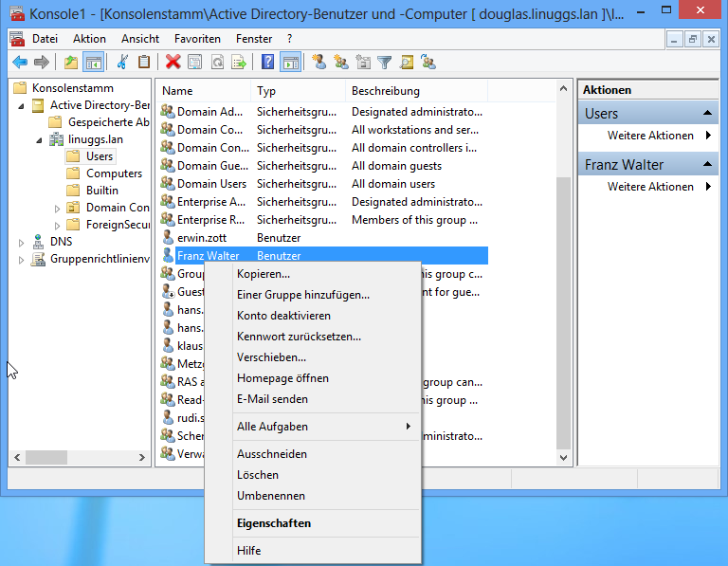Toggle the console tree pane toolbar button
Image resolution: width=728 pixels, height=566 pixels.
[94, 63]
